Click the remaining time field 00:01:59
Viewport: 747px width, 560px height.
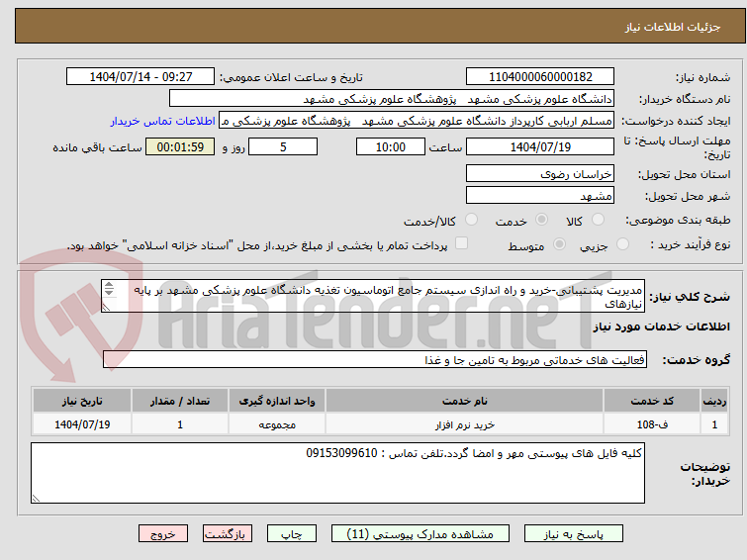(x=180, y=146)
